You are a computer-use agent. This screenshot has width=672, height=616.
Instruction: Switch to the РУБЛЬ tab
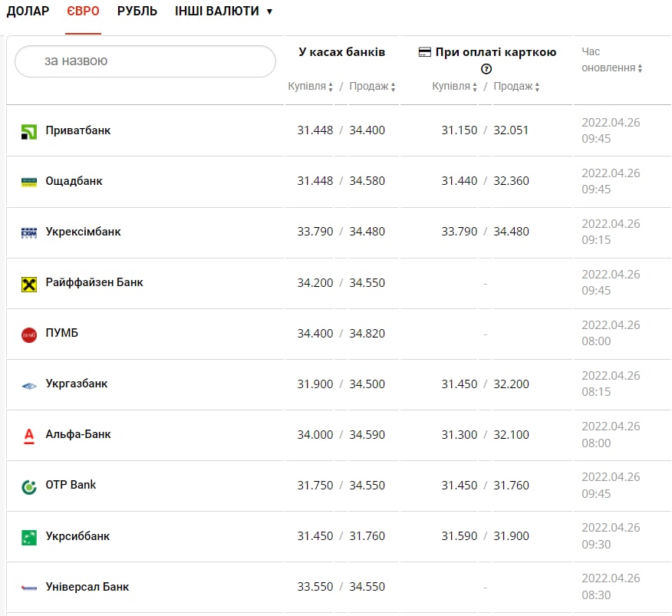(137, 12)
